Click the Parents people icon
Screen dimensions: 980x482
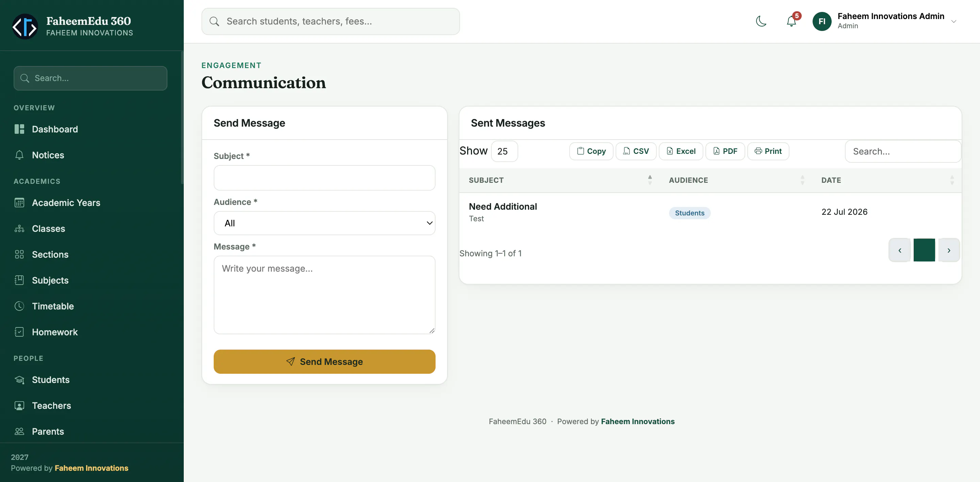tap(19, 431)
